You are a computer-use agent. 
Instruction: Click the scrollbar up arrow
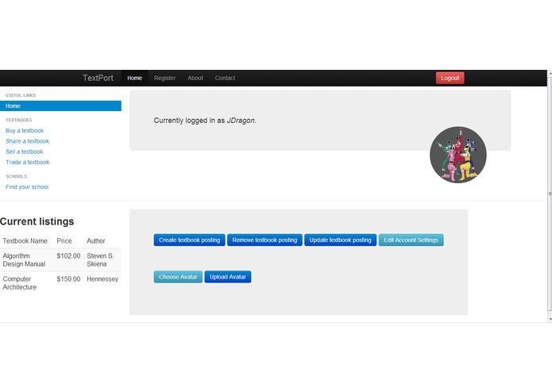550,74
